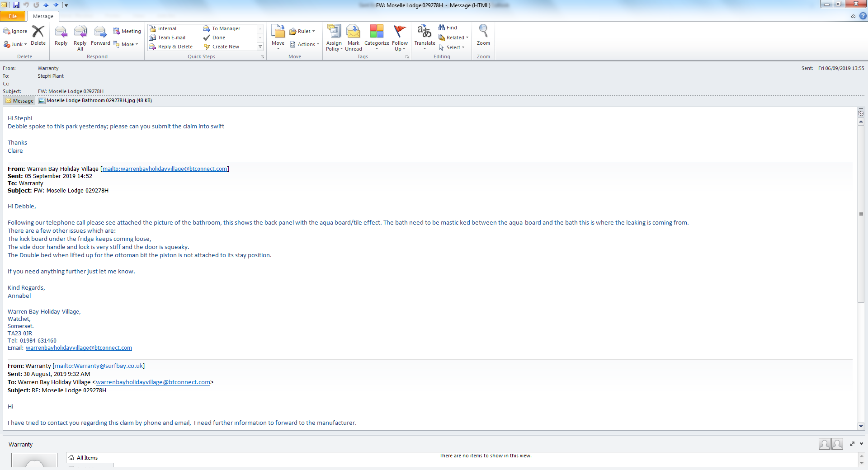Click the Find icon in Editing group
This screenshot has width=868, height=470.
coord(448,28)
